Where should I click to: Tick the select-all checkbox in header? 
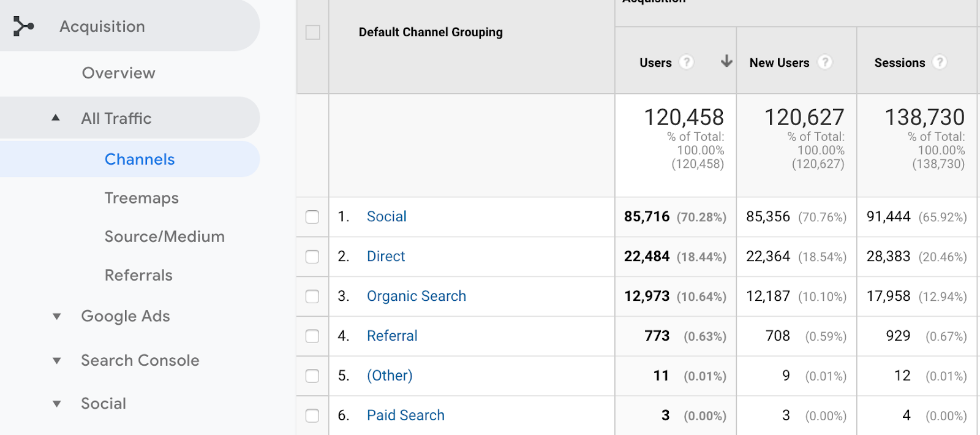click(313, 32)
